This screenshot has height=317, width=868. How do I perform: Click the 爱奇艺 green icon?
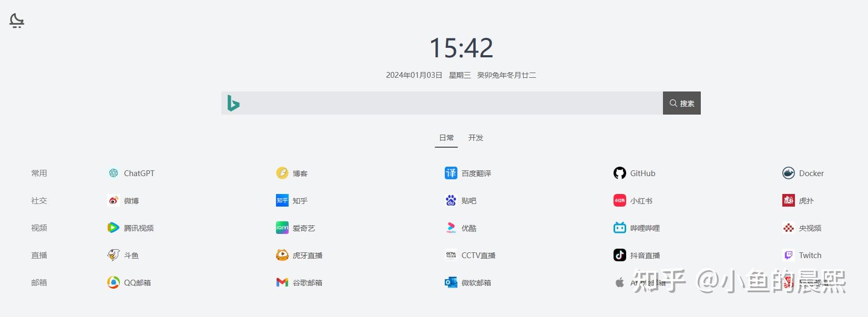(x=282, y=228)
